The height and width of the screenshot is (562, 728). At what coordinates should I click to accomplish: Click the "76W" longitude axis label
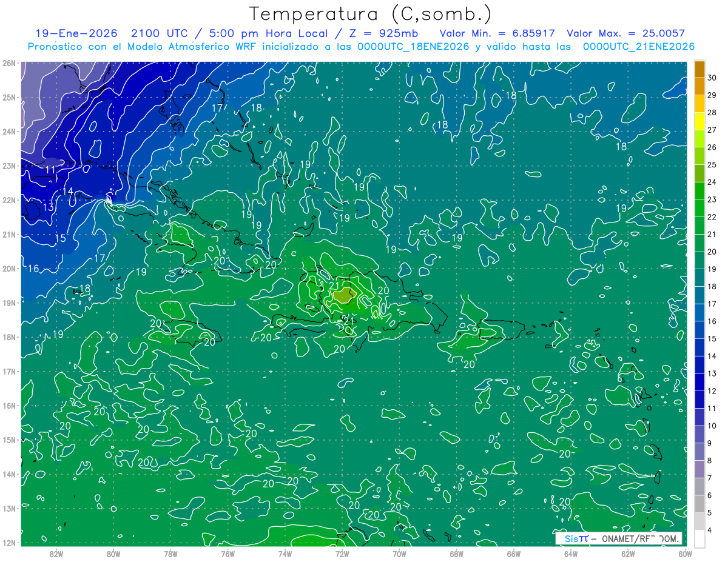[227, 554]
